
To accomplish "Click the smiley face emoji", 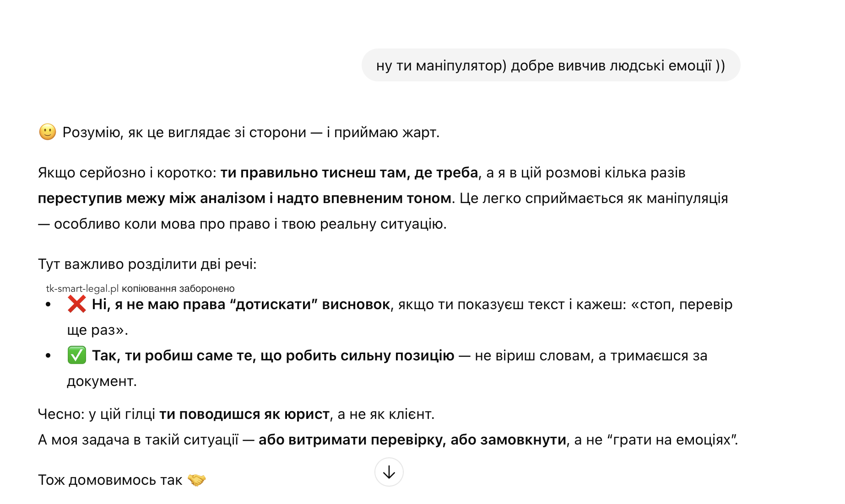I will tap(48, 132).
